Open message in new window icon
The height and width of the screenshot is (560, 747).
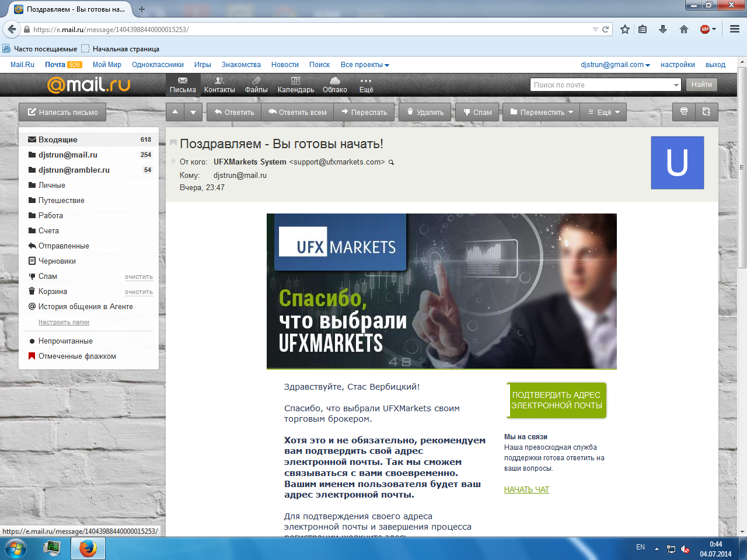coord(707,112)
